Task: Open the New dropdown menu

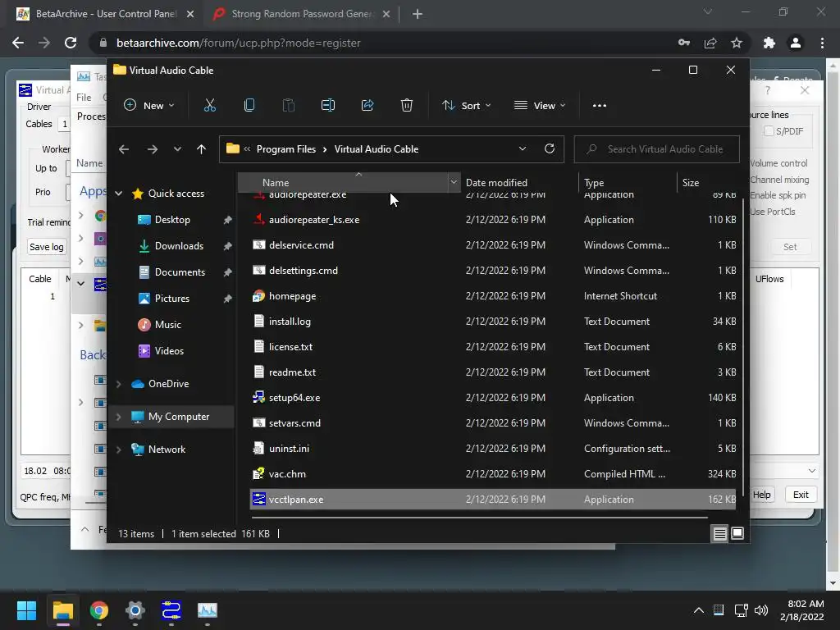Action: click(148, 106)
